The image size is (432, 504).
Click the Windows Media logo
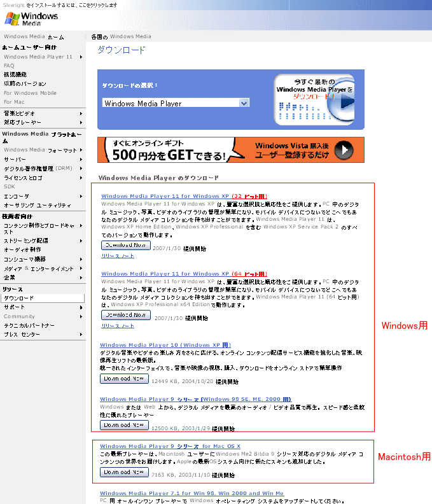click(x=31, y=18)
